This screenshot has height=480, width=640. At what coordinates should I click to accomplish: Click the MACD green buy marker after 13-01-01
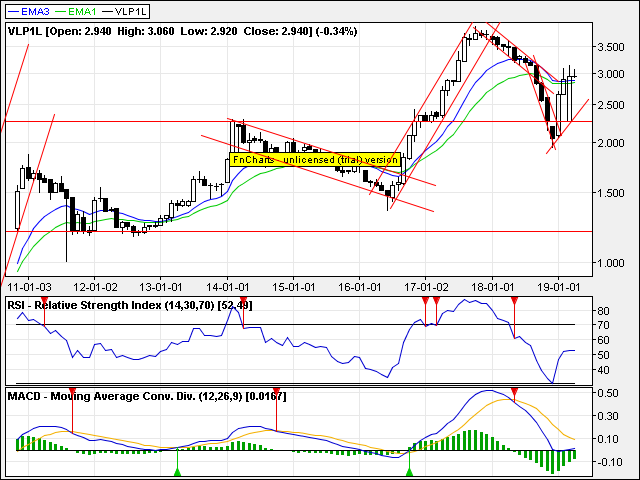click(177, 472)
